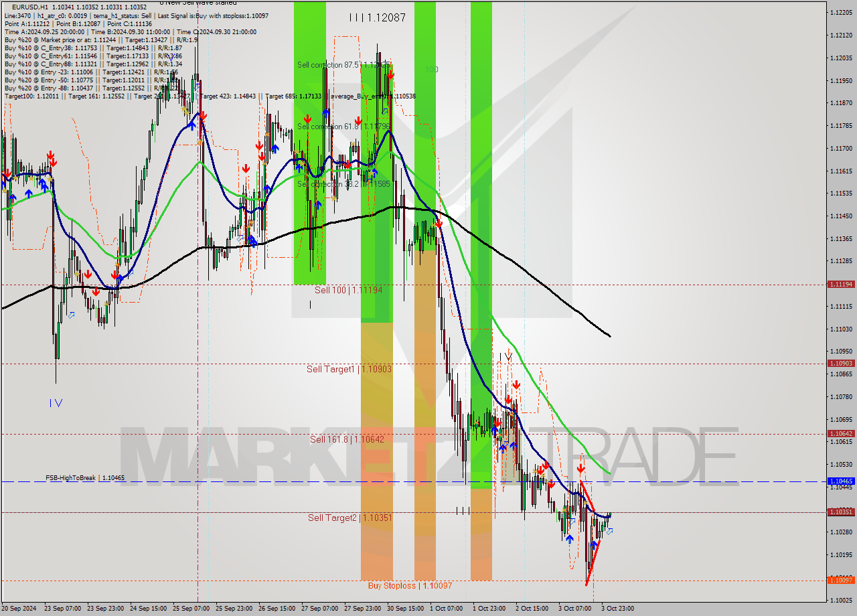857x616 pixels.
Task: Click the blue 1.10465 price tag on axis
Action: 841,481
